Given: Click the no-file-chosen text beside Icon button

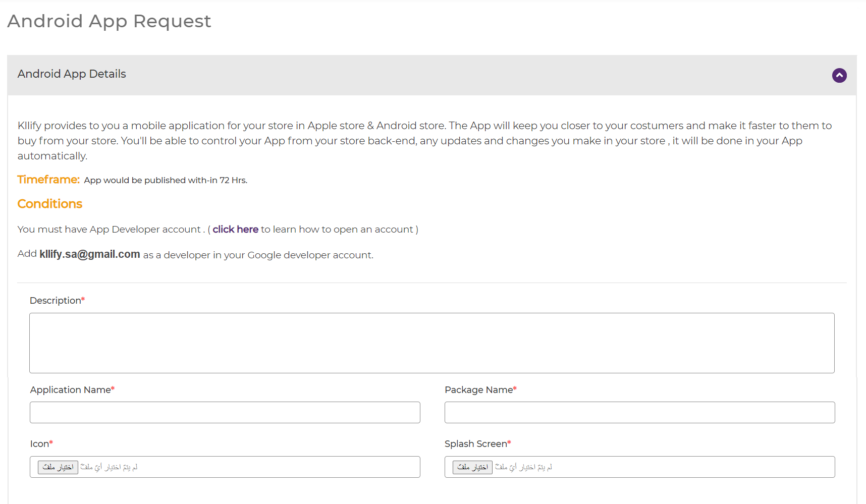Looking at the screenshot, I should tap(109, 468).
